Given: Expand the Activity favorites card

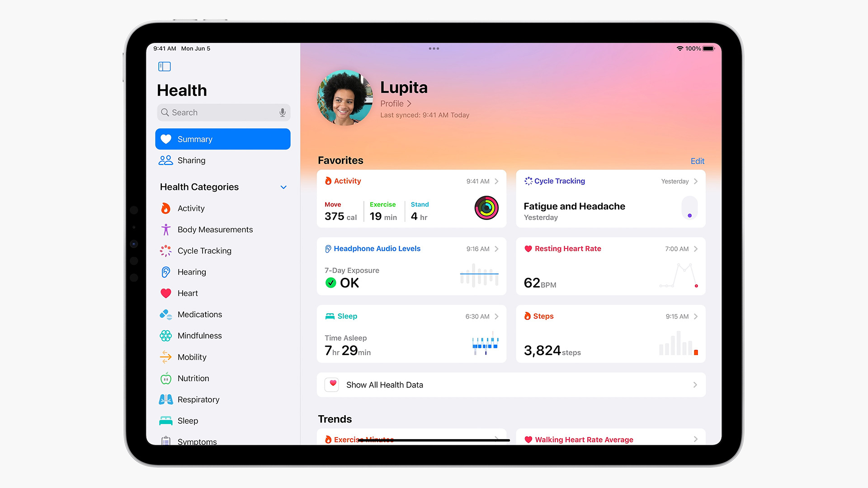Looking at the screenshot, I should click(498, 181).
